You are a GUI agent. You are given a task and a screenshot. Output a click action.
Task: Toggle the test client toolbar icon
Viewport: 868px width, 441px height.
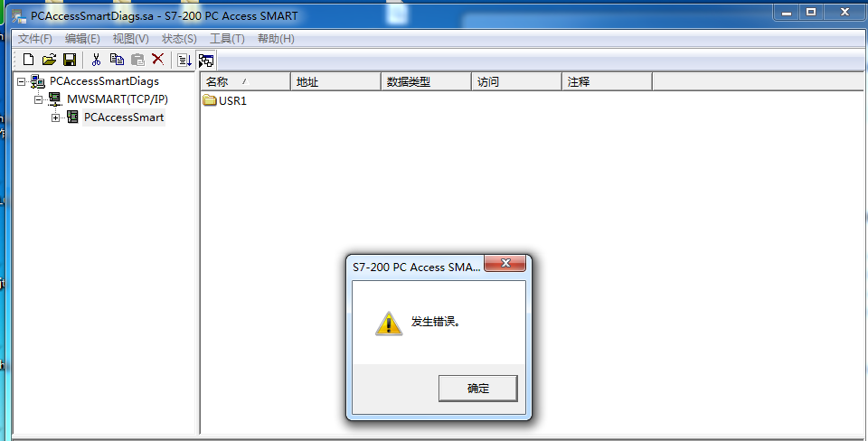(x=206, y=61)
